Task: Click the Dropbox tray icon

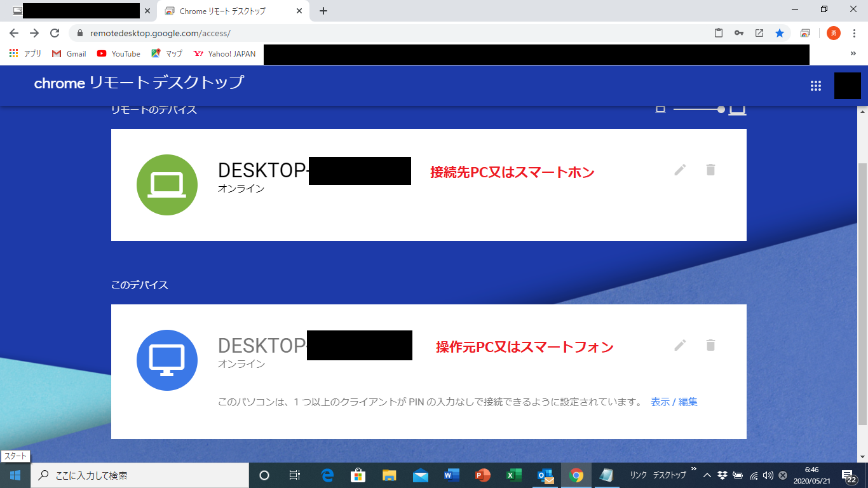Action: [x=722, y=475]
